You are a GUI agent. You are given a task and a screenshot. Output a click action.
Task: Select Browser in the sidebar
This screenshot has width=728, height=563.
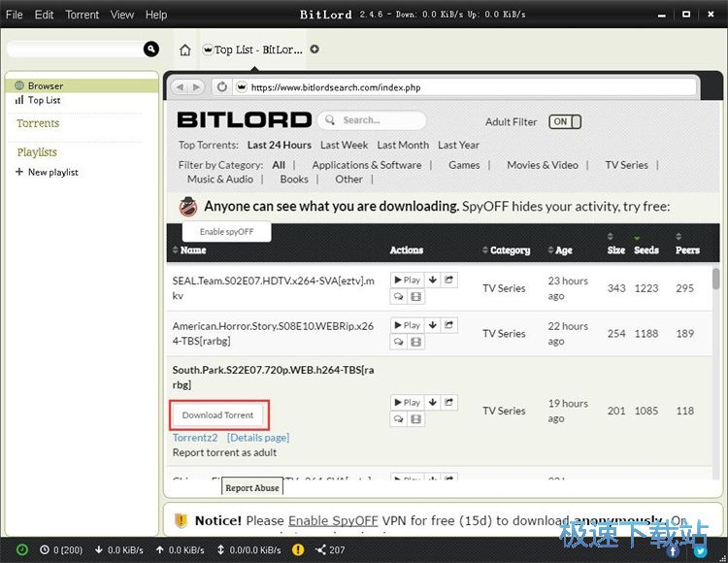[83, 85]
